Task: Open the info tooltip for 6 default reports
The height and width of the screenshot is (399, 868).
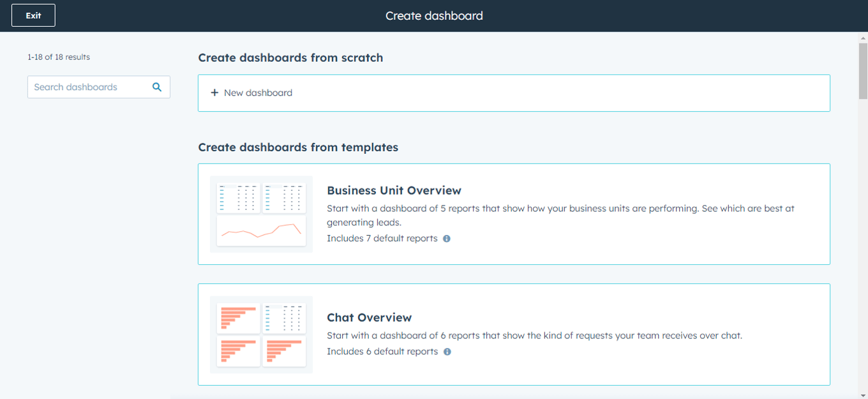Action: (x=447, y=351)
